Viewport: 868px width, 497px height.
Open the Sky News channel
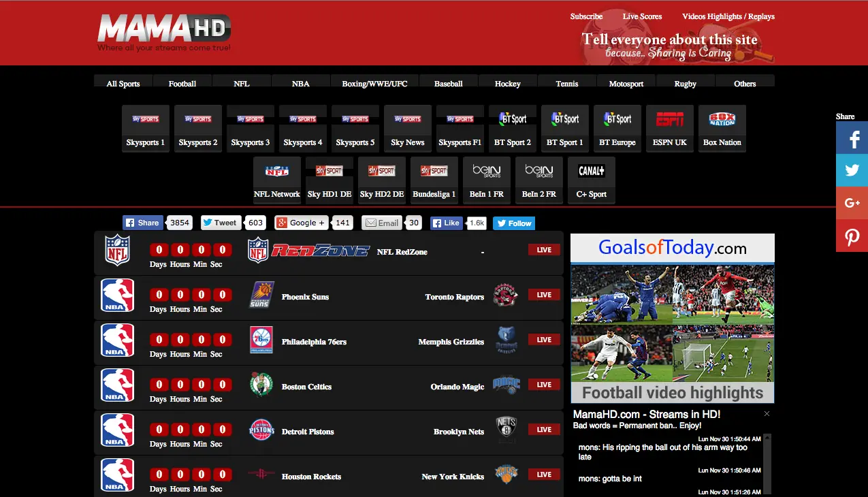tap(408, 128)
